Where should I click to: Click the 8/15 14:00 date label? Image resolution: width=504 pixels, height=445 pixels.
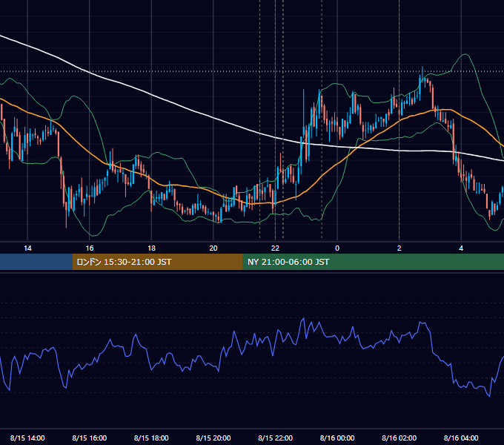coord(27,438)
